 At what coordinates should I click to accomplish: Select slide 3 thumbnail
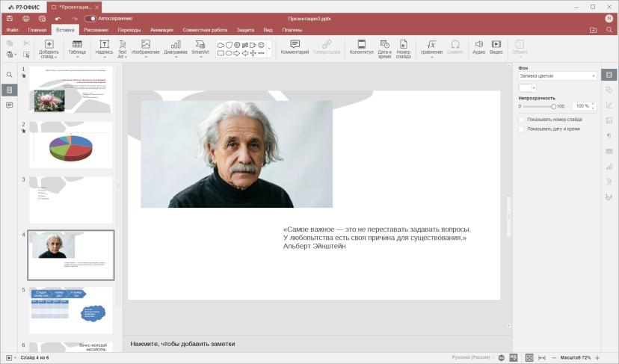point(71,200)
